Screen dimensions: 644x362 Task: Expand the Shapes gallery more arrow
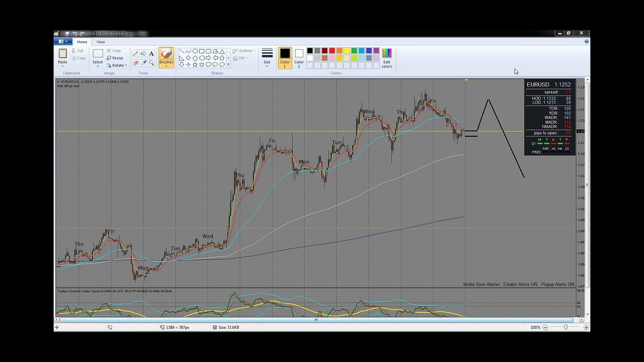(x=228, y=64)
